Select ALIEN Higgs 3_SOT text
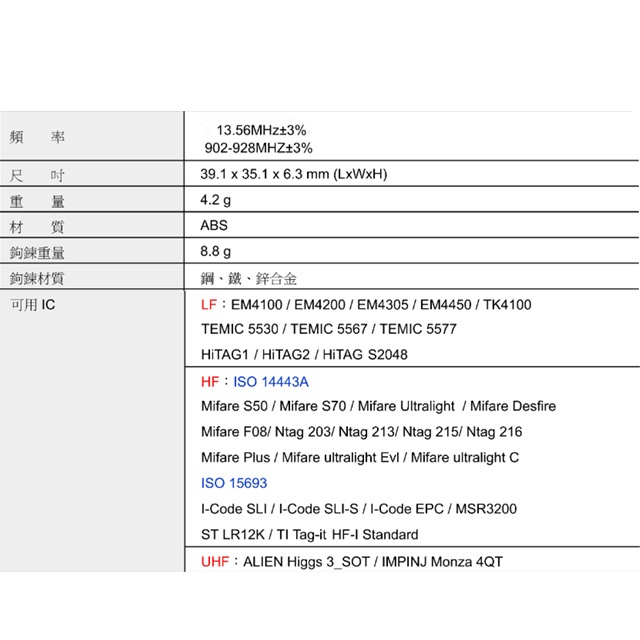This screenshot has width=640, height=640. coord(307,562)
